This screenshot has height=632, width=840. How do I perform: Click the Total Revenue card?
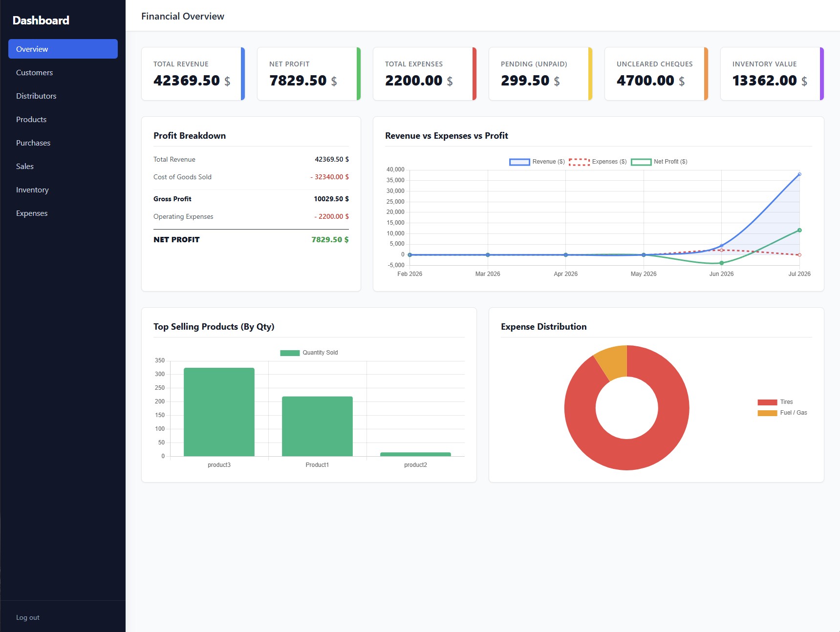click(x=193, y=74)
